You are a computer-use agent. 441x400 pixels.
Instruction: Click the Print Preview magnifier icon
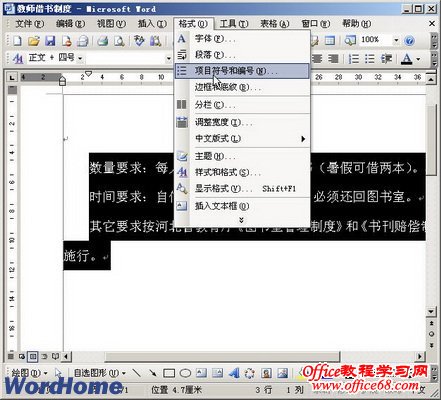(x=119, y=41)
